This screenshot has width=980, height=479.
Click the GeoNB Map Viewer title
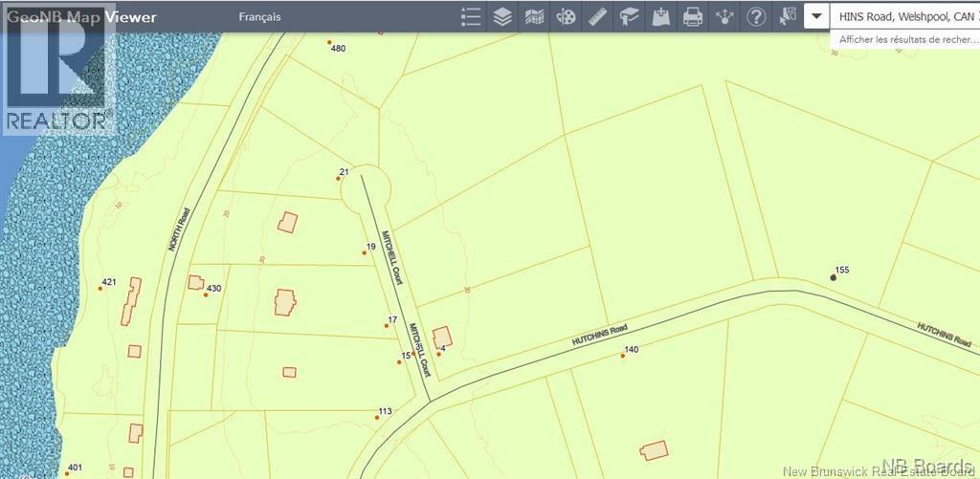pyautogui.click(x=81, y=16)
